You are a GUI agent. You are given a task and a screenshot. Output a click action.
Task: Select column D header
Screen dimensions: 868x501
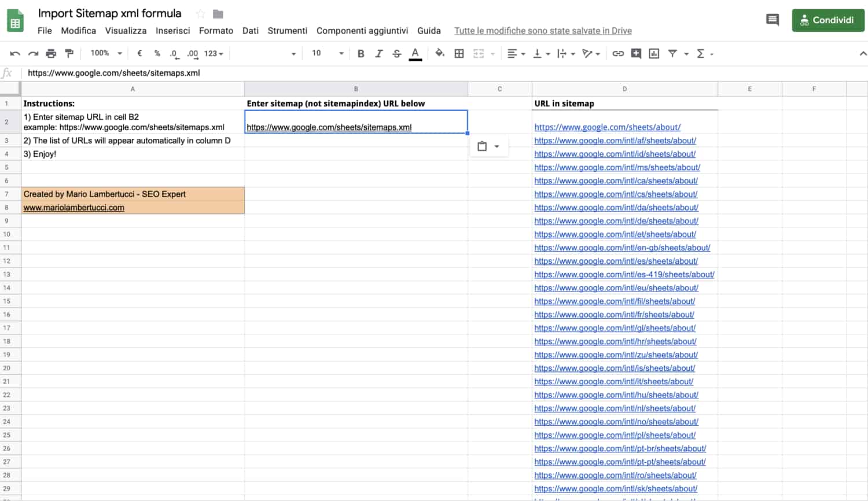click(x=625, y=89)
